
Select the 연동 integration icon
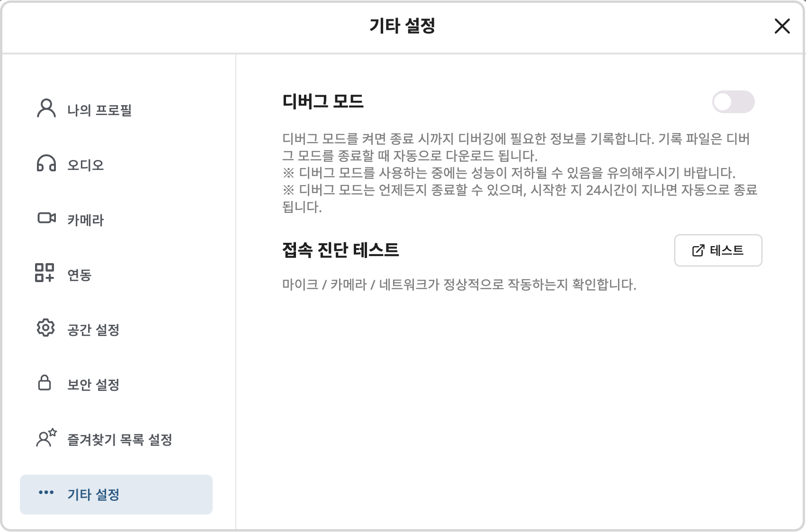[46, 275]
